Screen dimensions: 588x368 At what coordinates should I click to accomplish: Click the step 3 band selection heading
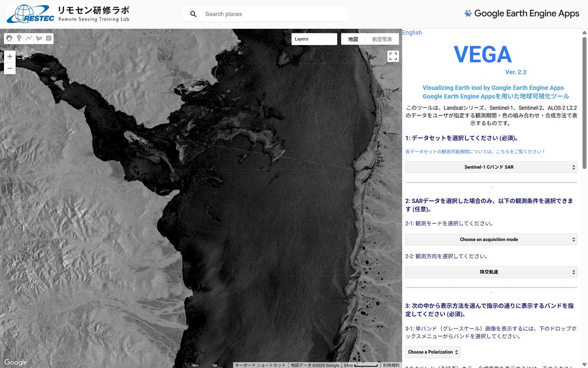(x=490, y=310)
